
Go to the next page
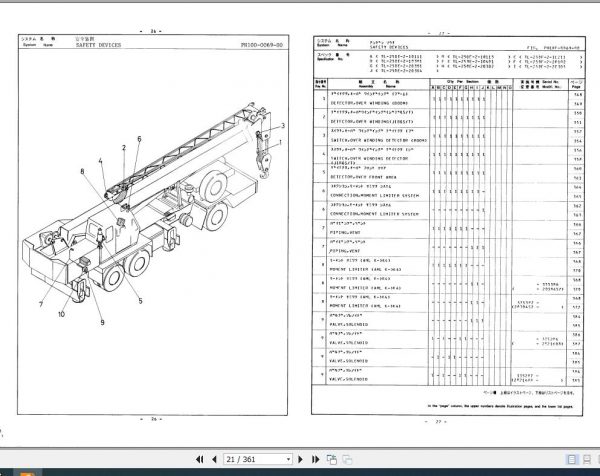(300, 459)
